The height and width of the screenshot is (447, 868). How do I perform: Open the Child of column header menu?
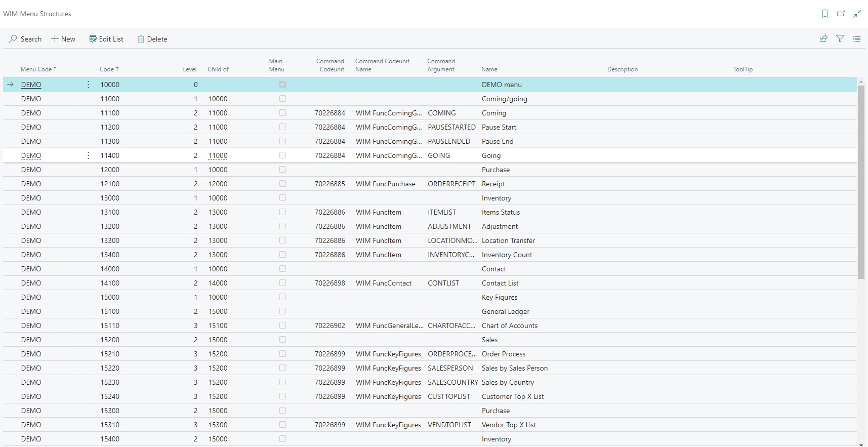click(x=218, y=69)
